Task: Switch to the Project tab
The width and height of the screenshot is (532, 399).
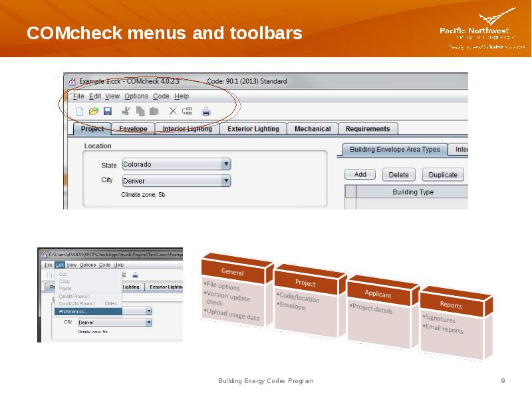Action: [x=92, y=129]
